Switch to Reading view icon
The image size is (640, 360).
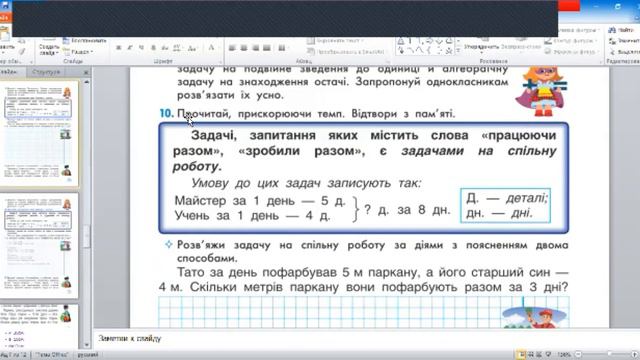539,355
